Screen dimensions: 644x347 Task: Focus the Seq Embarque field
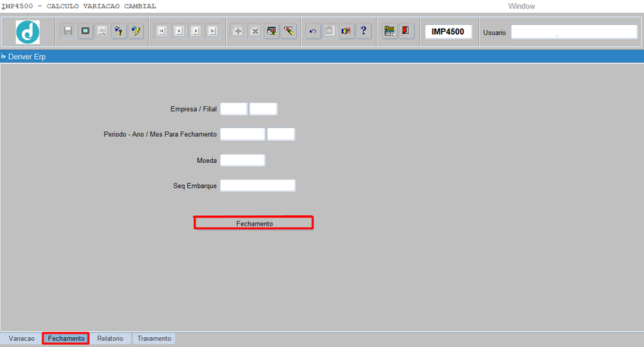pos(258,186)
